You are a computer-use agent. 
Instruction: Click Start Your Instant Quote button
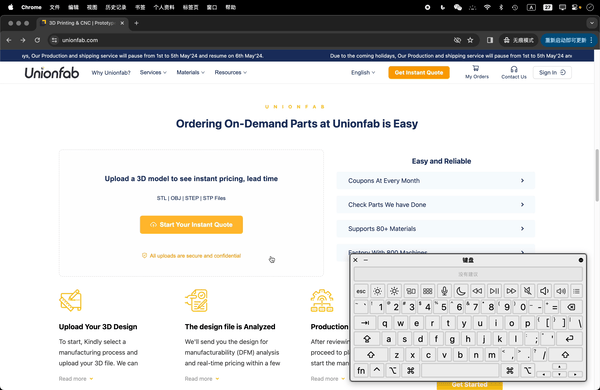tap(191, 225)
